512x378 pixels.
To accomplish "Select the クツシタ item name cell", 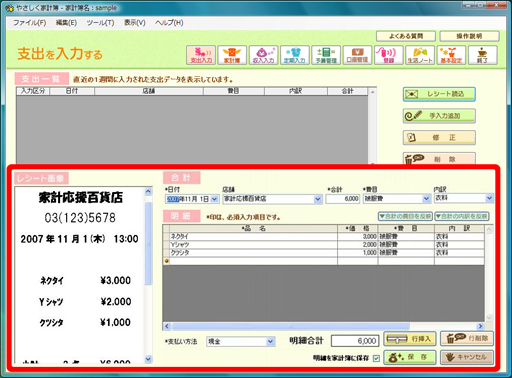I will tap(253, 252).
